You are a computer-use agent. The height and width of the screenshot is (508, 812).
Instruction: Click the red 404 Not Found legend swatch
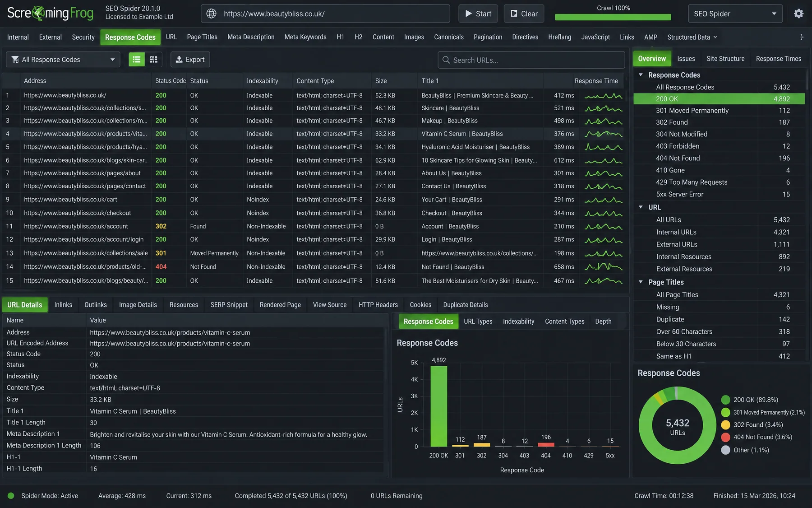click(725, 437)
